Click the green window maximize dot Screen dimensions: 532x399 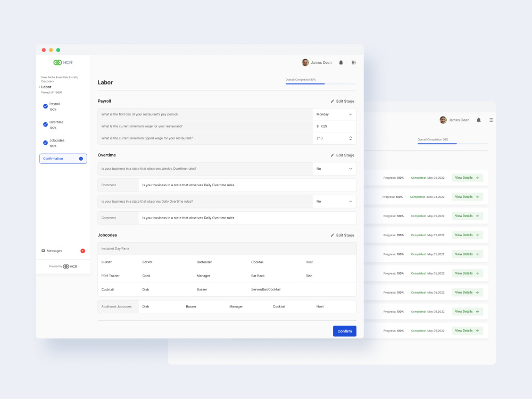(58, 50)
